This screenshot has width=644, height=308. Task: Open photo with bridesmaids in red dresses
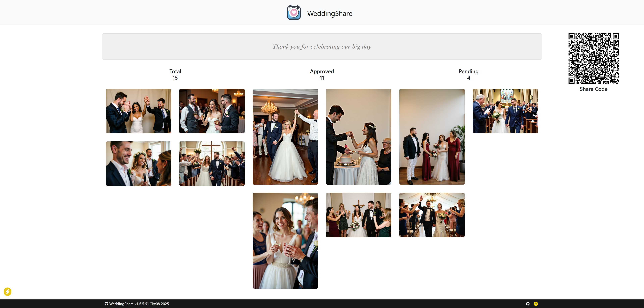pyautogui.click(x=432, y=137)
